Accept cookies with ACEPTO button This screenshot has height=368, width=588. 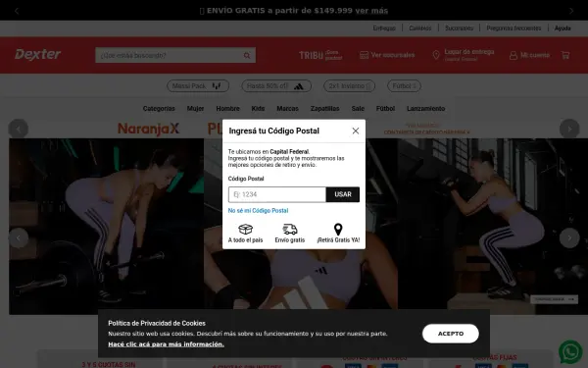[451, 334]
